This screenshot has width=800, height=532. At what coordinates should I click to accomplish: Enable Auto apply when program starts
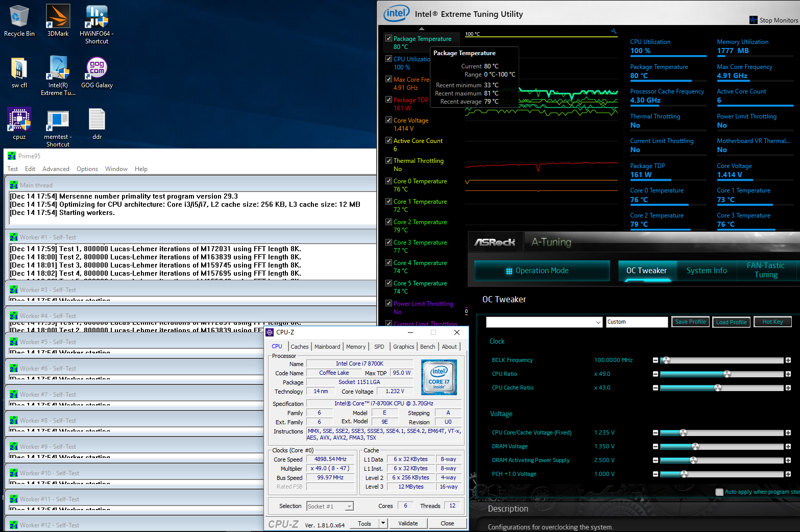coord(719,492)
